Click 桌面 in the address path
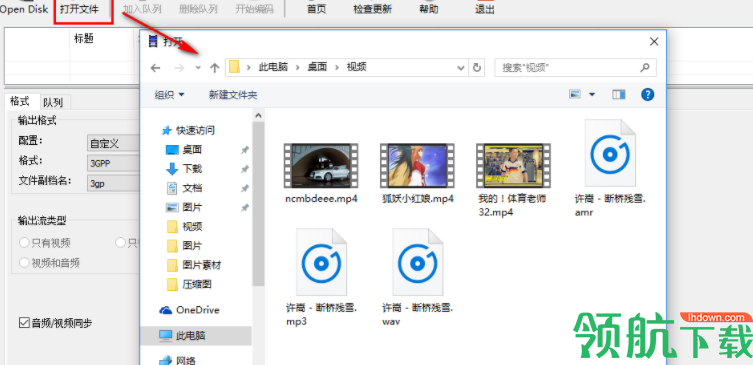The image size is (753, 365). coord(317,67)
